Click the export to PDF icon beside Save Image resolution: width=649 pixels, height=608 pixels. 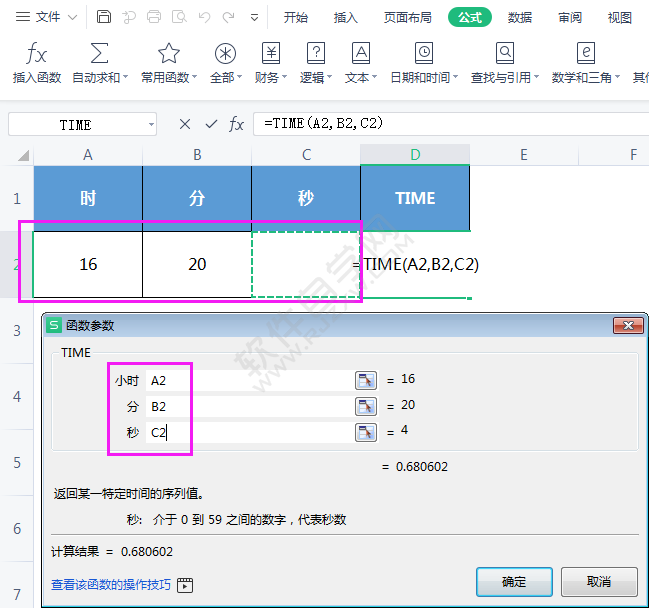129,17
